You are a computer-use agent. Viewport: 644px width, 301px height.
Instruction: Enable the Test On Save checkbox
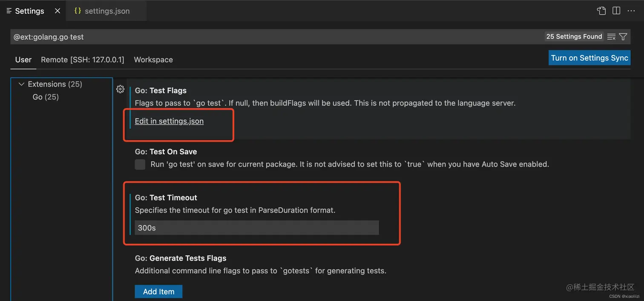[140, 164]
